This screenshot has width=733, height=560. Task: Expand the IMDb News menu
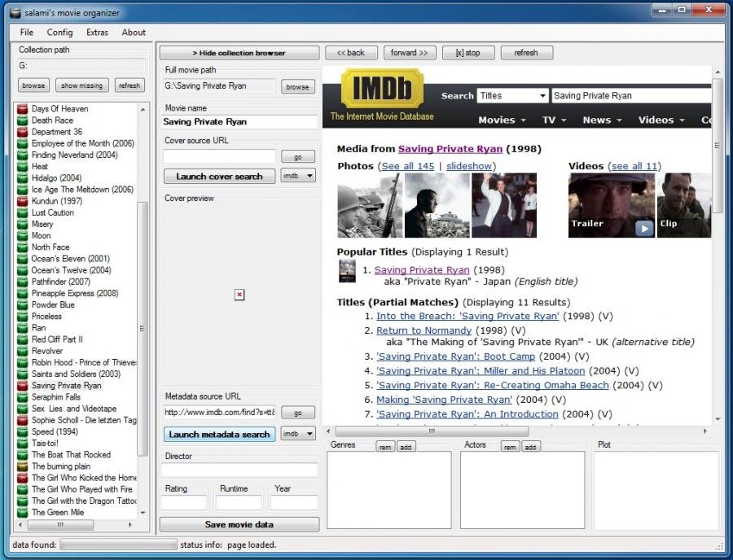click(602, 120)
